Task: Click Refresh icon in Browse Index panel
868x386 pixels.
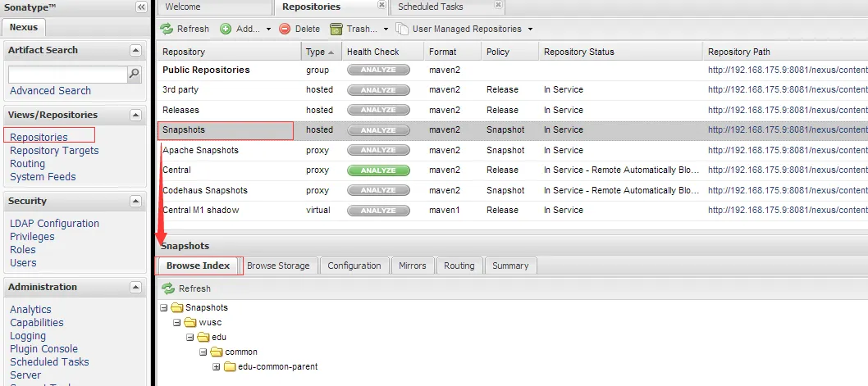Action: [x=168, y=288]
